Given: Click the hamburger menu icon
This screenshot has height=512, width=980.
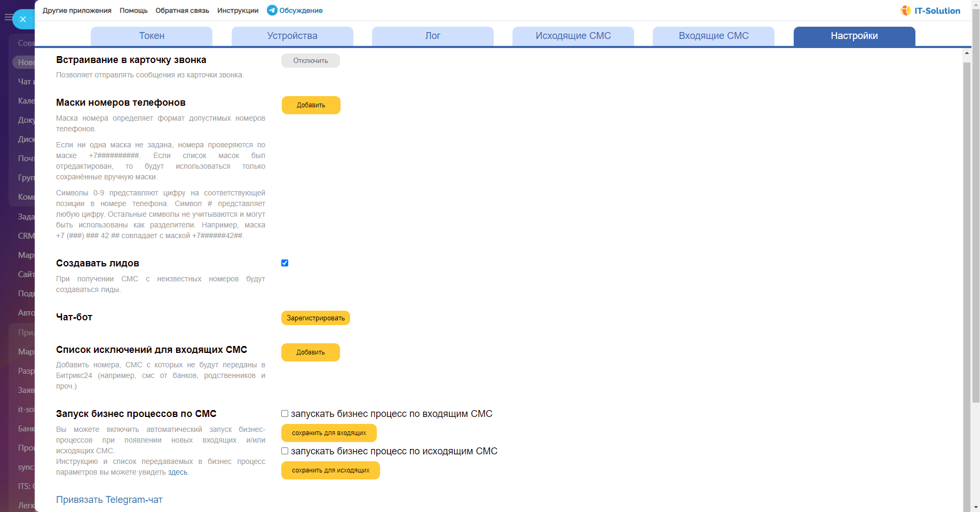Looking at the screenshot, I should [8, 18].
